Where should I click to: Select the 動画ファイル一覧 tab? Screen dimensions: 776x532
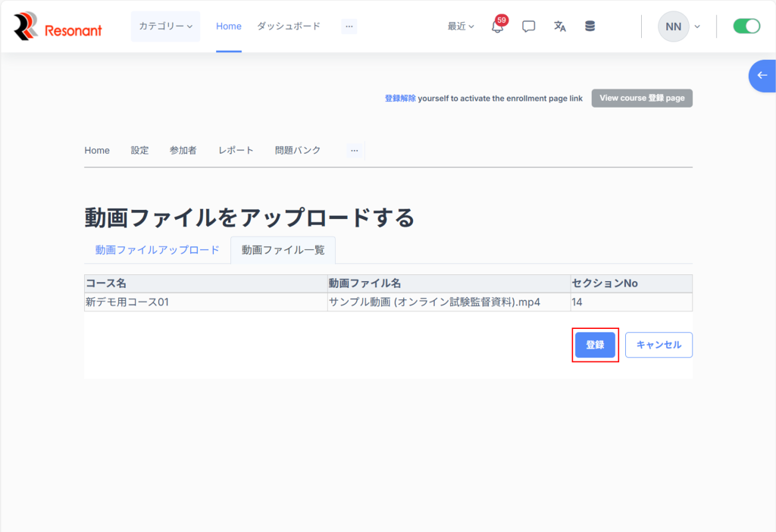pyautogui.click(x=283, y=250)
